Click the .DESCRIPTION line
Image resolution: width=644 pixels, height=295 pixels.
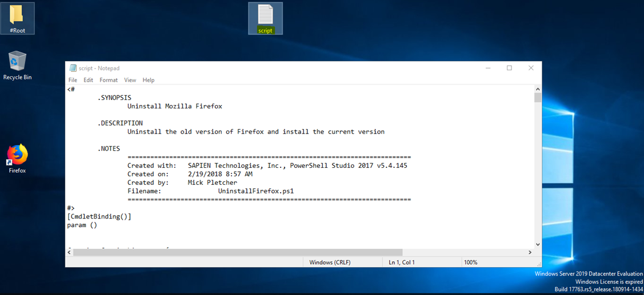click(120, 123)
